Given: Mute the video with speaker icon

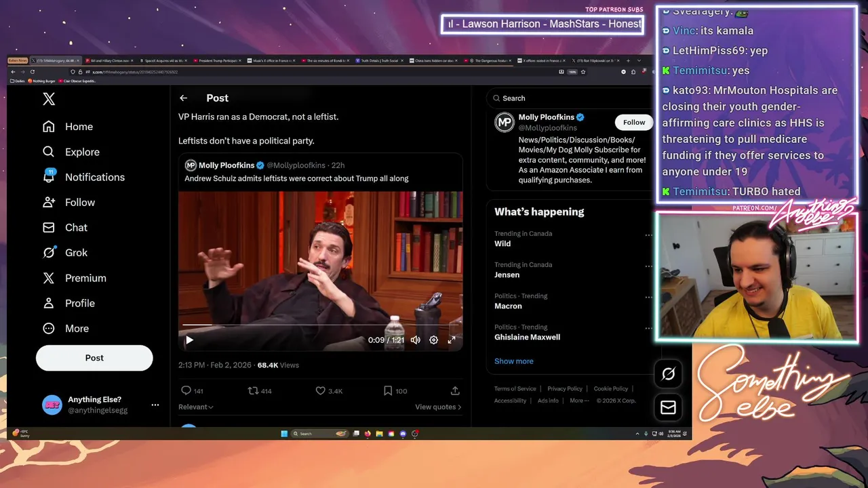Looking at the screenshot, I should point(415,340).
